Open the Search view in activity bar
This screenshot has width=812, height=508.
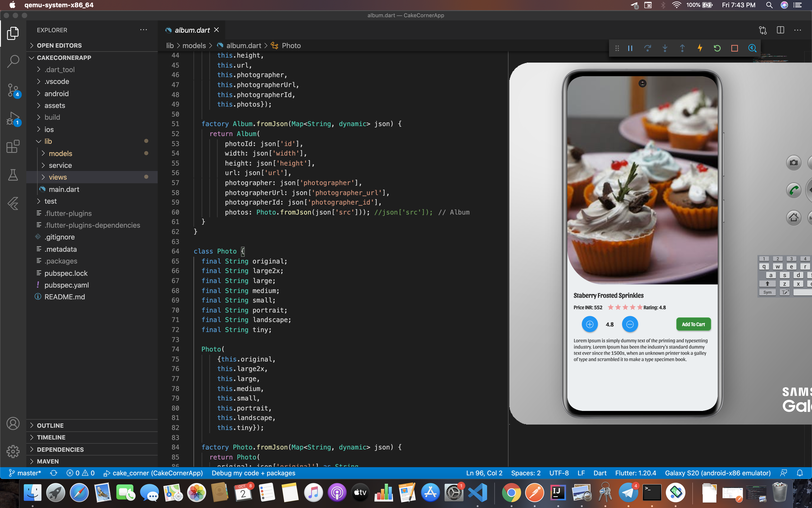tap(13, 61)
